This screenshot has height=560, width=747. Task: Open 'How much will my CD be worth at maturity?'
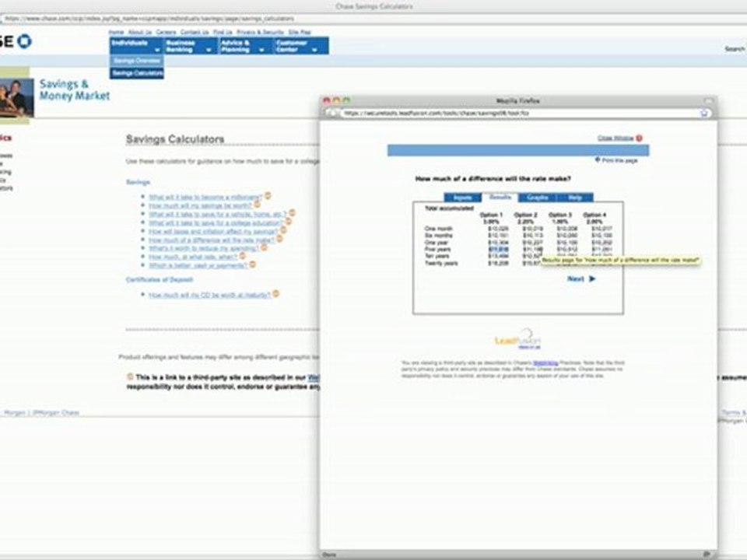tap(209, 296)
